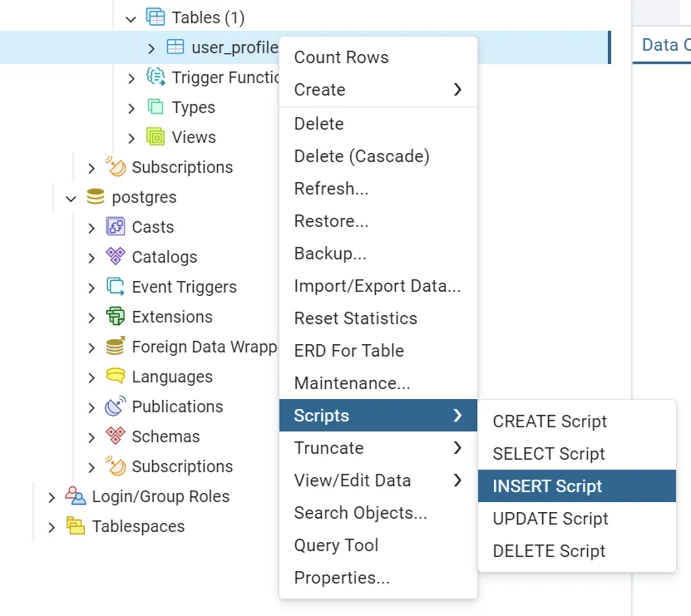Click the Subscriptions icon under postgres
This screenshot has height=616, width=691.
[x=116, y=466]
